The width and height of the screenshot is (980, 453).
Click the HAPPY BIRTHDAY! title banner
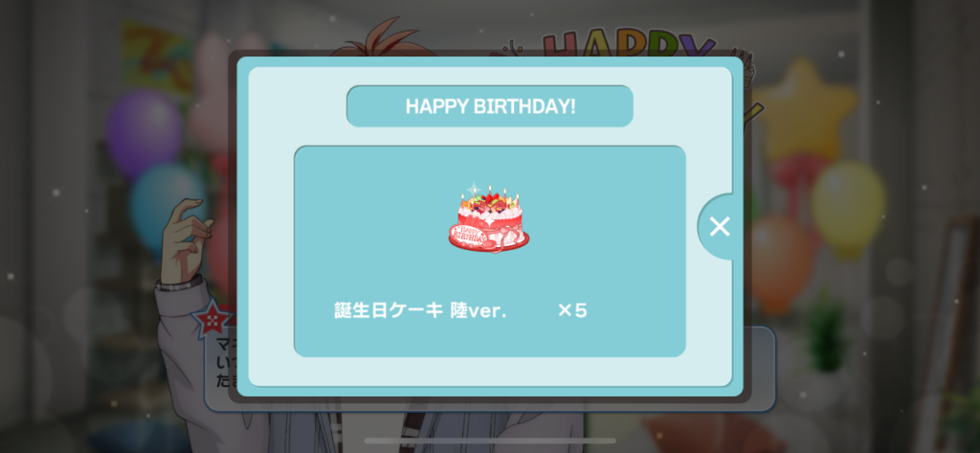click(x=490, y=106)
